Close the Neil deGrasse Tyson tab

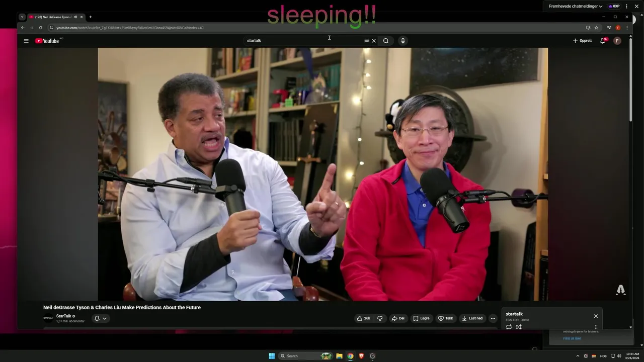(82, 17)
